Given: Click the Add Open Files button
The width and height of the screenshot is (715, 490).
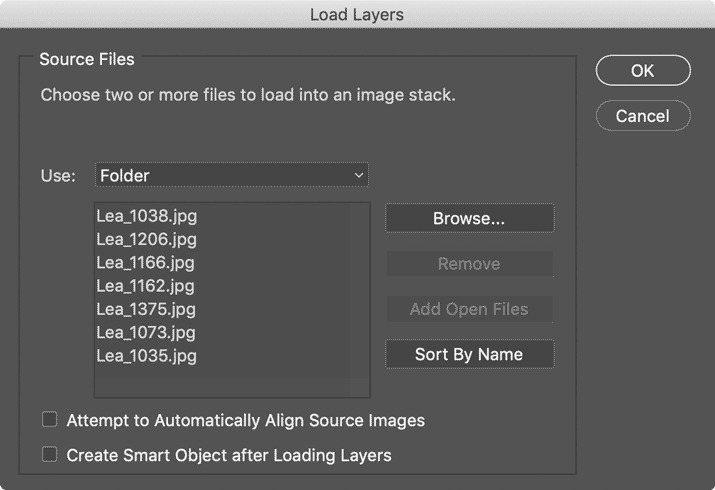Looking at the screenshot, I should click(470, 309).
